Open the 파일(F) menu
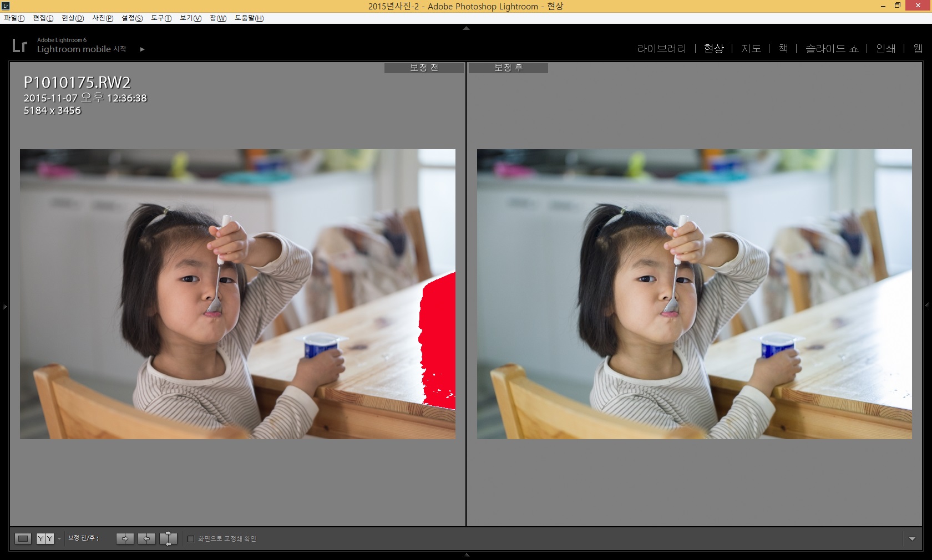The width and height of the screenshot is (932, 560). tap(14, 18)
